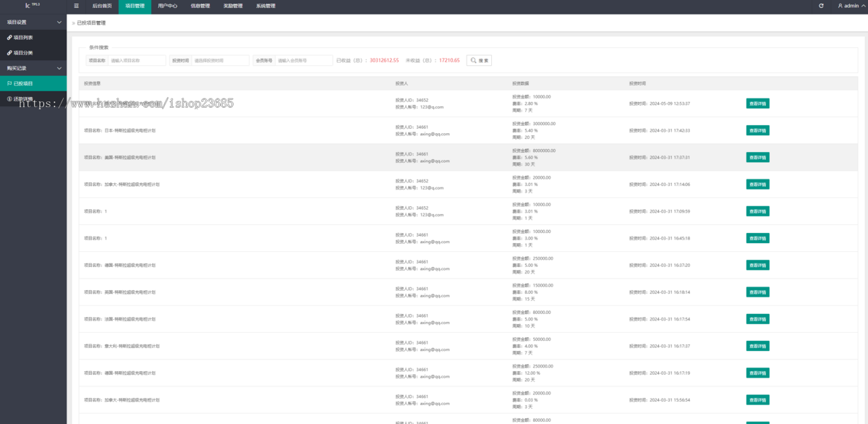View details for 2024-03-31 16:18:14 investment
The width and height of the screenshot is (868, 424).
pyautogui.click(x=757, y=292)
